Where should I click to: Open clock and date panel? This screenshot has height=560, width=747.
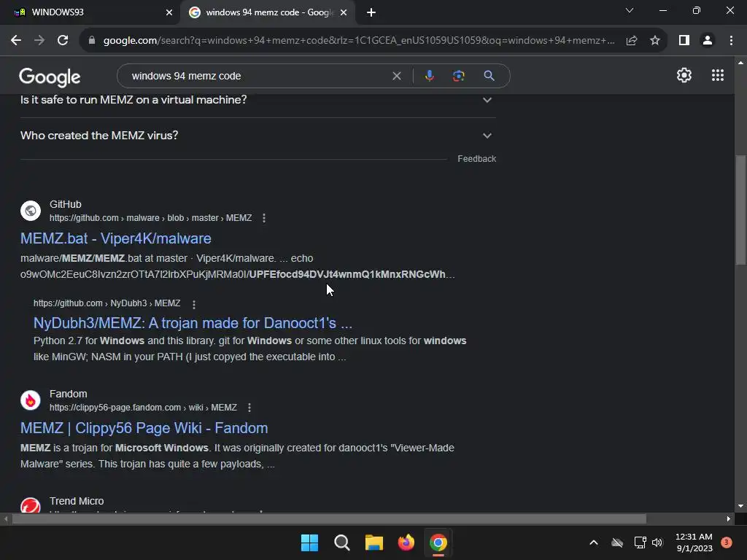coord(694,542)
